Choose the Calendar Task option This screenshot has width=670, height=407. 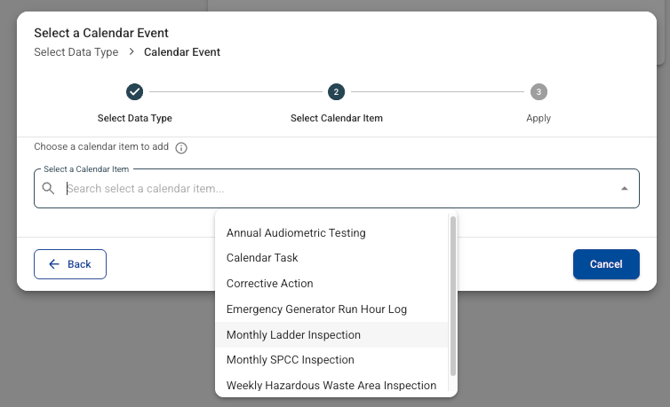[x=262, y=258]
